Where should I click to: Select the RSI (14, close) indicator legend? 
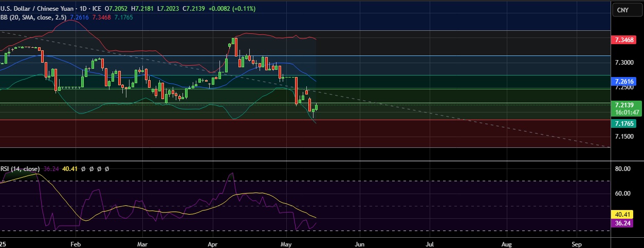20,168
